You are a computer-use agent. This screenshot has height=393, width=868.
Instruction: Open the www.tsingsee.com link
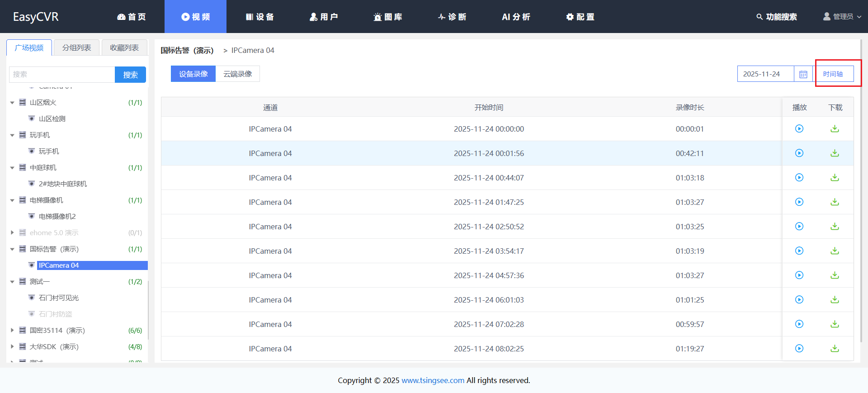[433, 380]
